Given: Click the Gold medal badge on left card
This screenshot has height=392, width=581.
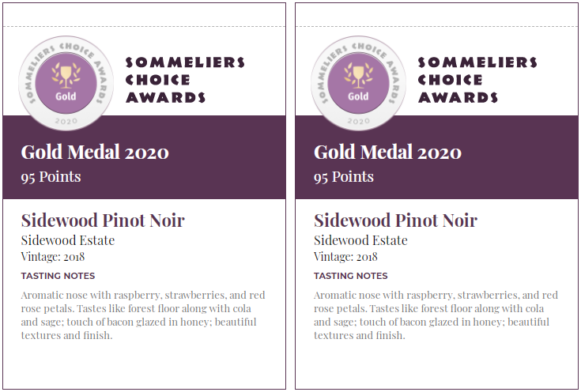Looking at the screenshot, I should [x=66, y=83].
